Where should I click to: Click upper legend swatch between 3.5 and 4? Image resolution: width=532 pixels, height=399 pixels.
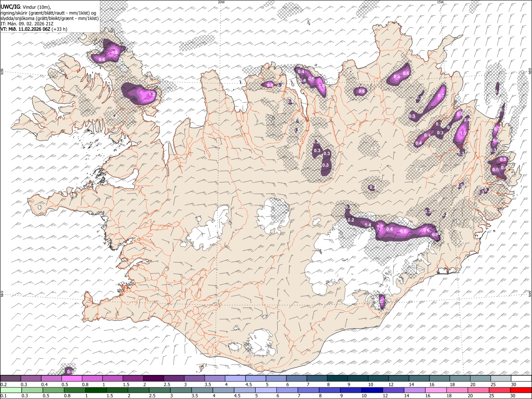click(x=215, y=378)
